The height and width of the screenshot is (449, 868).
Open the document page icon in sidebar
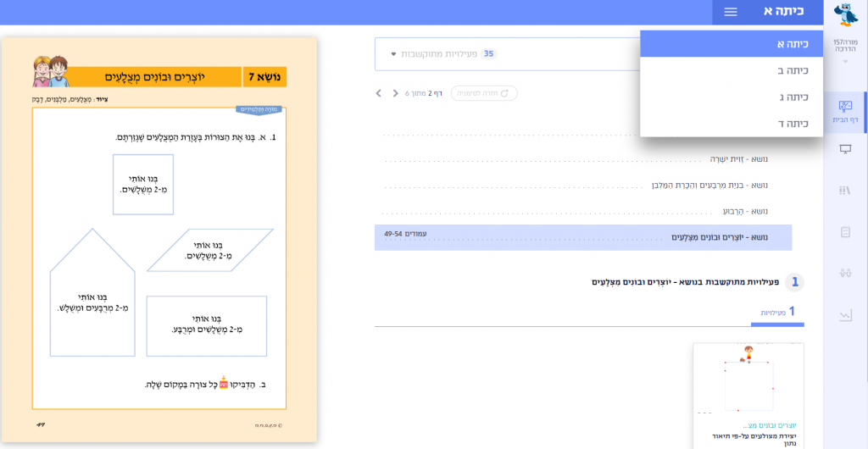pyautogui.click(x=845, y=232)
